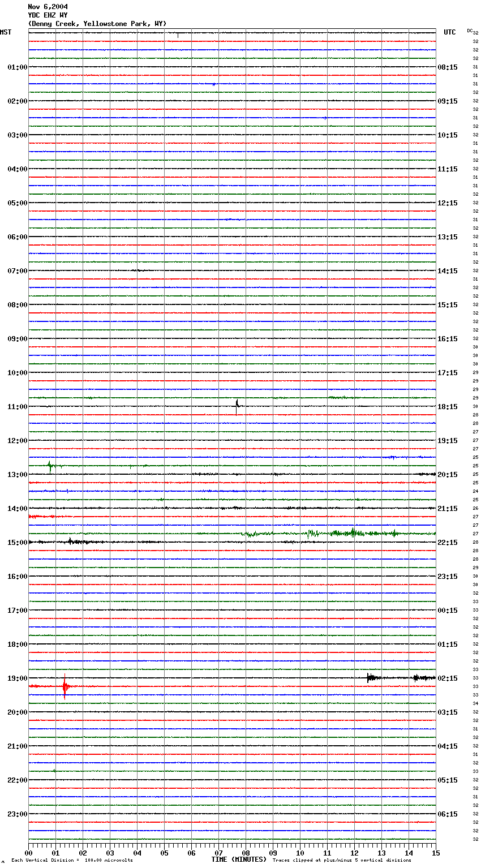This screenshot has height=868, width=481.
Task: Click the "Each Vertical Division = 100.00 microvolts" note
Action: pyautogui.click(x=72, y=861)
